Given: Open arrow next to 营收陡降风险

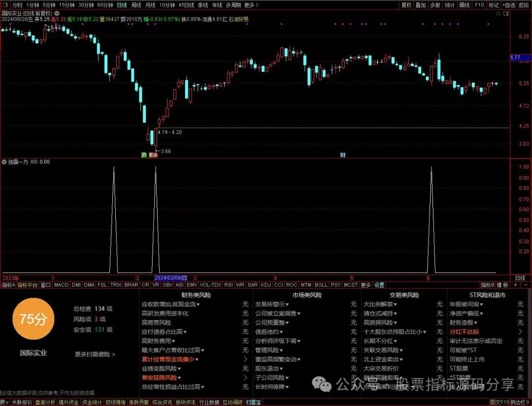Looking at the screenshot, I should [x=245, y=377].
